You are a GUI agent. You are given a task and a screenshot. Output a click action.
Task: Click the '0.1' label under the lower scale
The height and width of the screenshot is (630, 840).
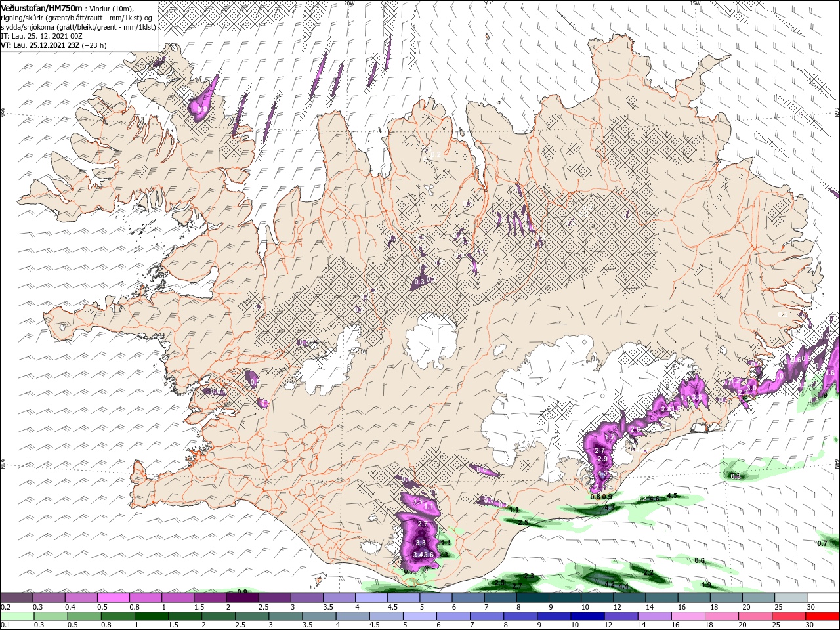coord(5,625)
